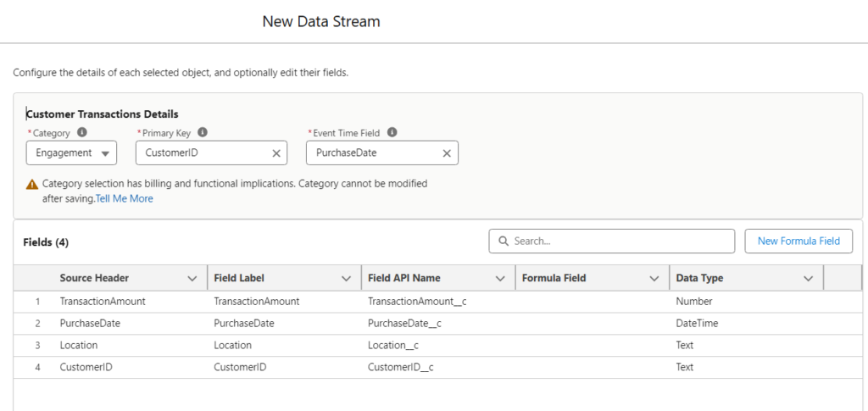The height and width of the screenshot is (411, 868).
Task: Clear the CustomerID primary key value
Action: point(275,153)
